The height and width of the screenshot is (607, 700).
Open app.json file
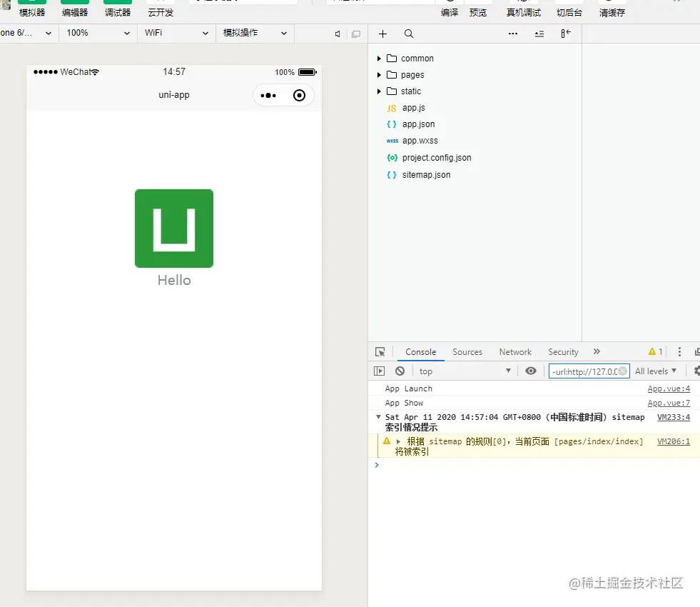[418, 124]
